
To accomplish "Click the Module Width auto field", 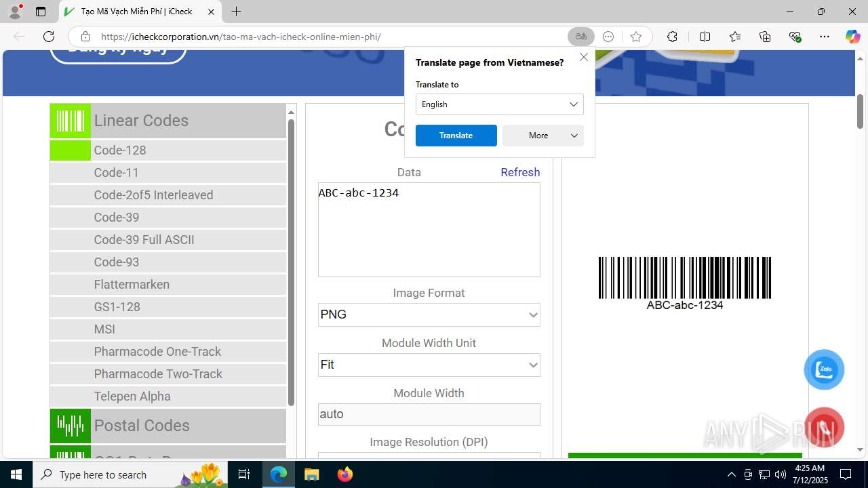I will [429, 414].
